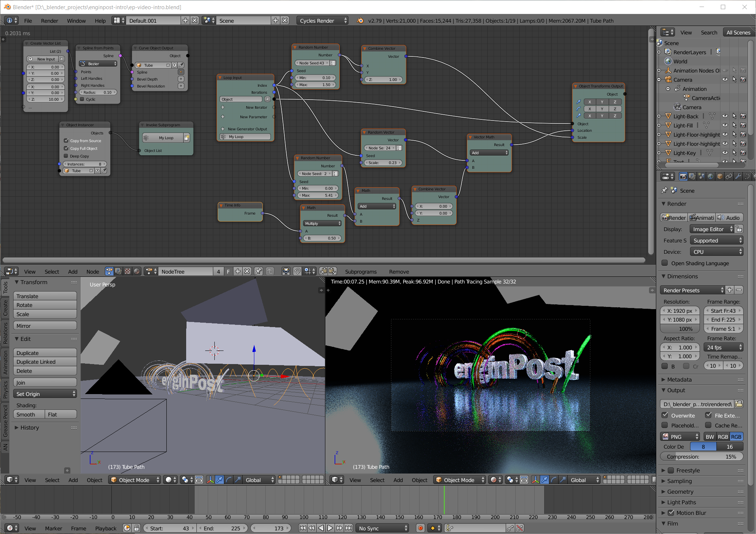The image size is (756, 534).
Task: Click the Animation render button
Action: point(702,218)
